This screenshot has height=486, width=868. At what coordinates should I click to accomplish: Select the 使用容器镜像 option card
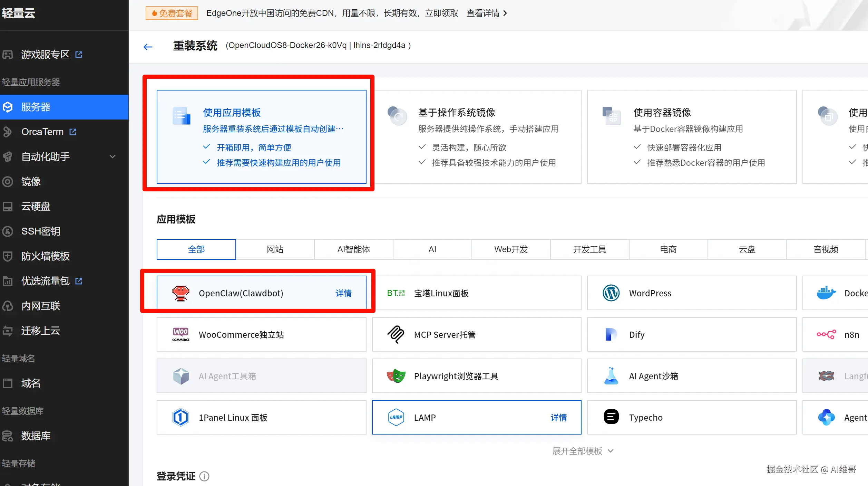[692, 137]
